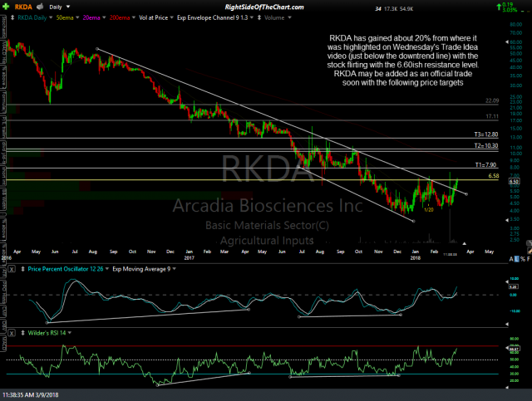The image size is (532, 401).
Task: Click the downtrend line's upper-left anchor handle
Action: tap(97, 49)
